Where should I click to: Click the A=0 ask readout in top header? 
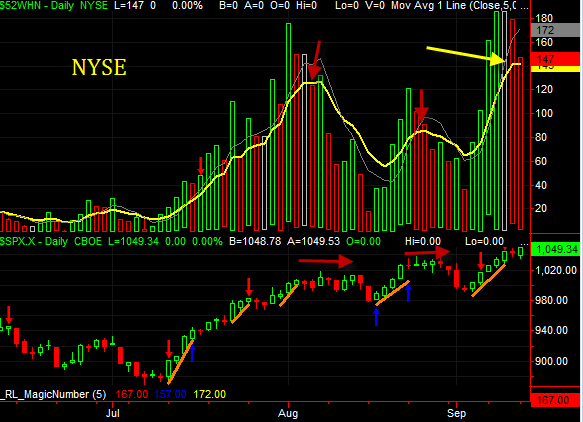tap(254, 6)
